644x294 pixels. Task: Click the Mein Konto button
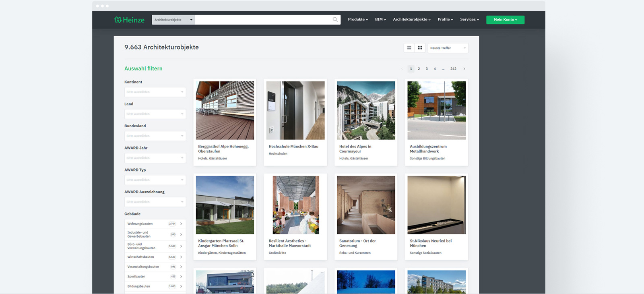[505, 20]
